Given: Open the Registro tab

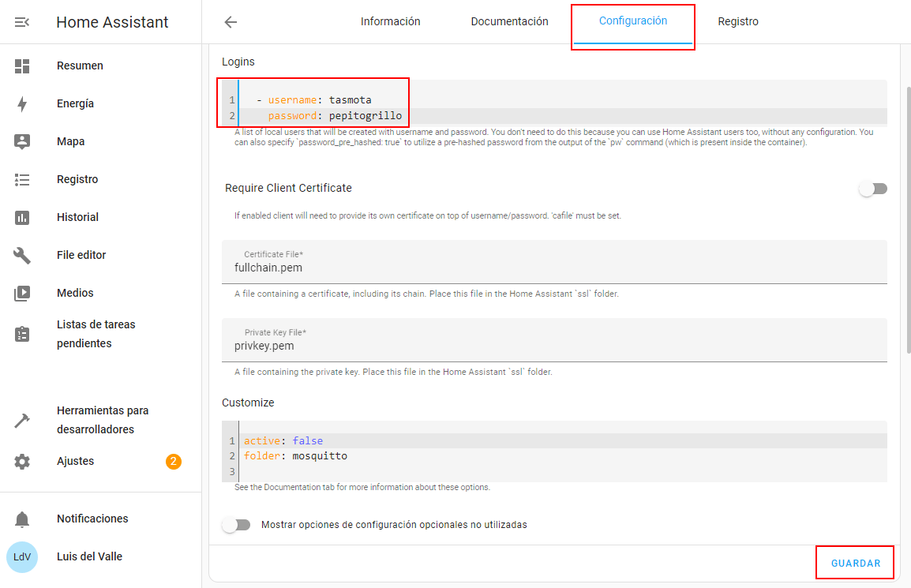Looking at the screenshot, I should pyautogui.click(x=737, y=22).
